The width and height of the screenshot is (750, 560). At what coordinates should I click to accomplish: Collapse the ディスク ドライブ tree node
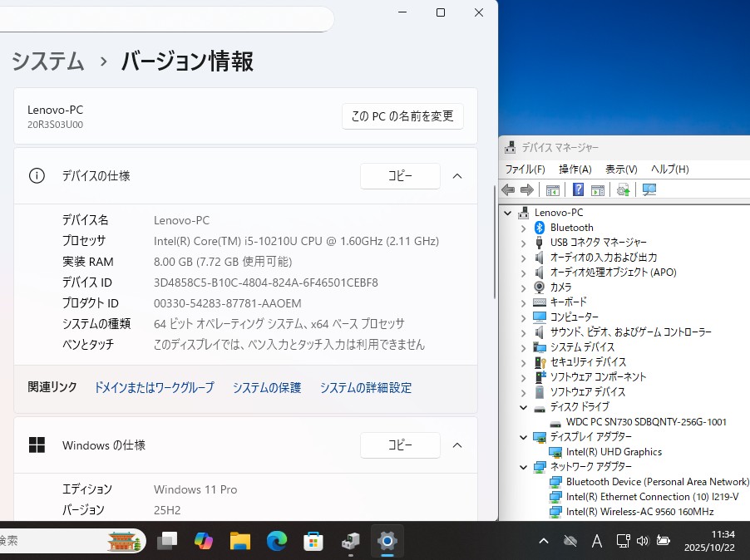pos(523,407)
